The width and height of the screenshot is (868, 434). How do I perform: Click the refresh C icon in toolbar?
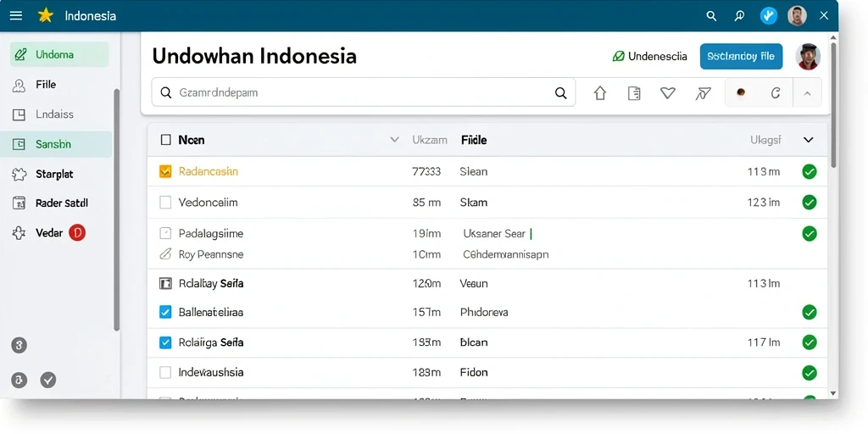click(776, 93)
